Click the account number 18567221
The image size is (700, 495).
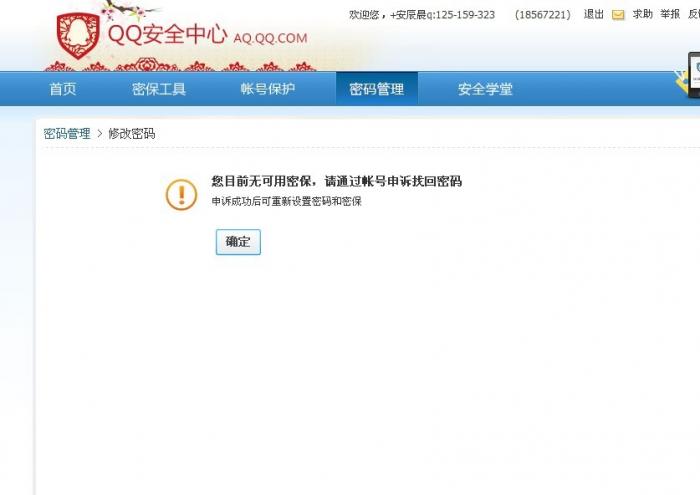tap(542, 15)
